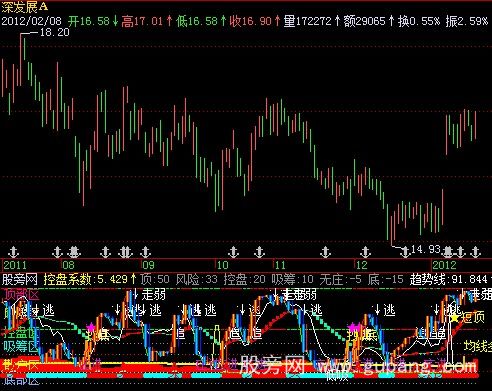
Task: Jump to the 08 month marker on timeline
Action: 68,265
